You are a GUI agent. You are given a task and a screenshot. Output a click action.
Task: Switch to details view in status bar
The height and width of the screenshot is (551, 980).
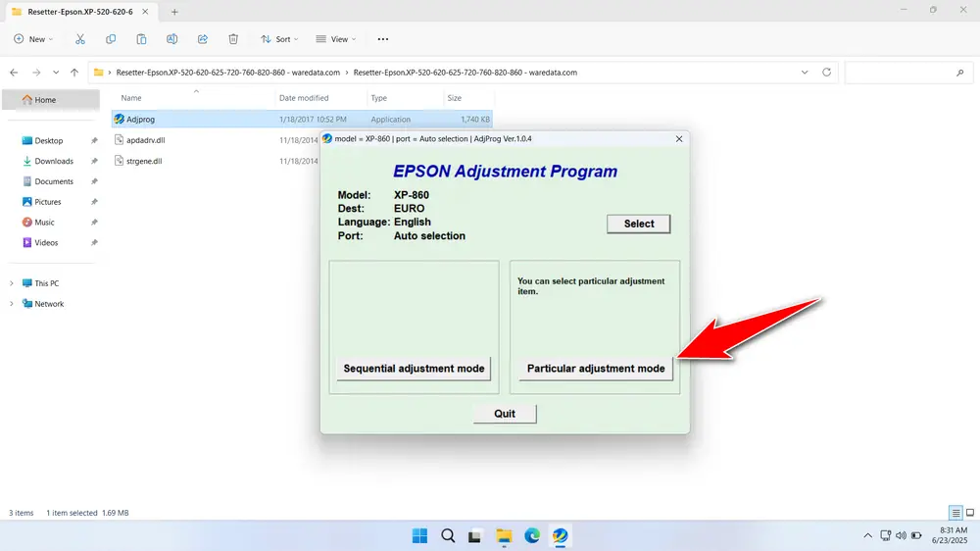click(955, 513)
